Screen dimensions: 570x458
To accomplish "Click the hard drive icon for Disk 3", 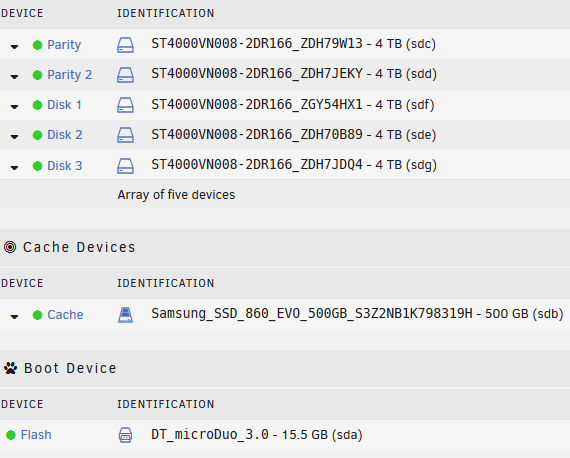I will click(x=125, y=166).
